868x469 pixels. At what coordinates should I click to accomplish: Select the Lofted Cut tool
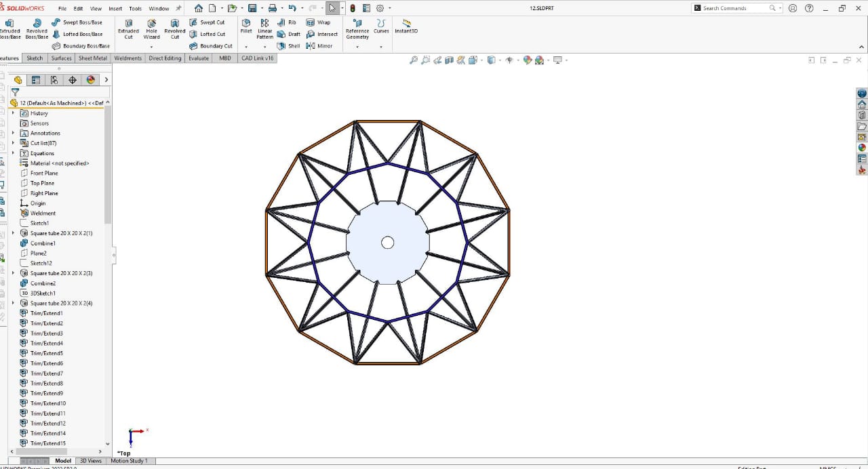click(207, 34)
